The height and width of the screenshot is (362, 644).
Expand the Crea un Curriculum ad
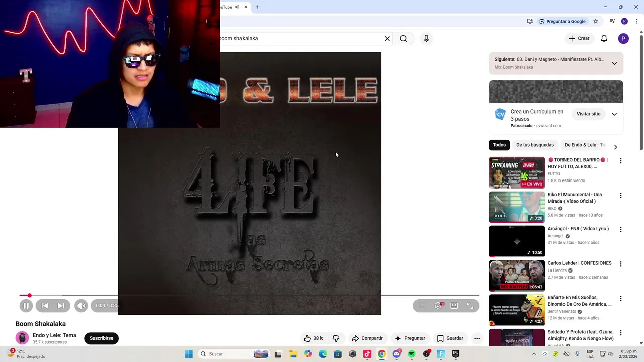pyautogui.click(x=614, y=114)
